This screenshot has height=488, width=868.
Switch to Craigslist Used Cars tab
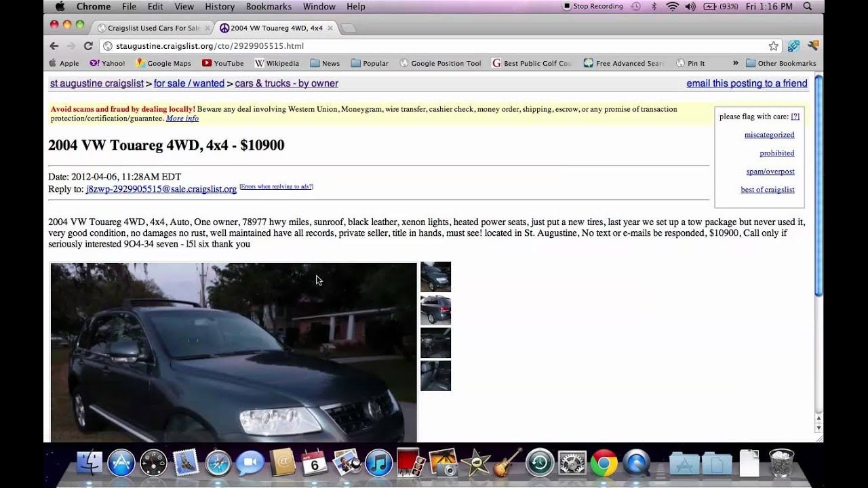151,28
